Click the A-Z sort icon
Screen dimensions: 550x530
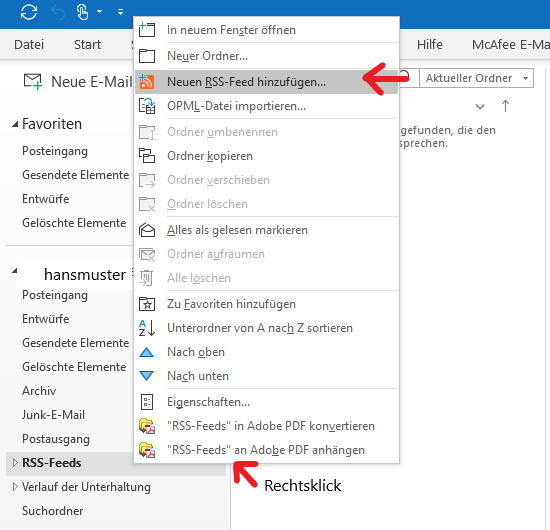pyautogui.click(x=147, y=328)
